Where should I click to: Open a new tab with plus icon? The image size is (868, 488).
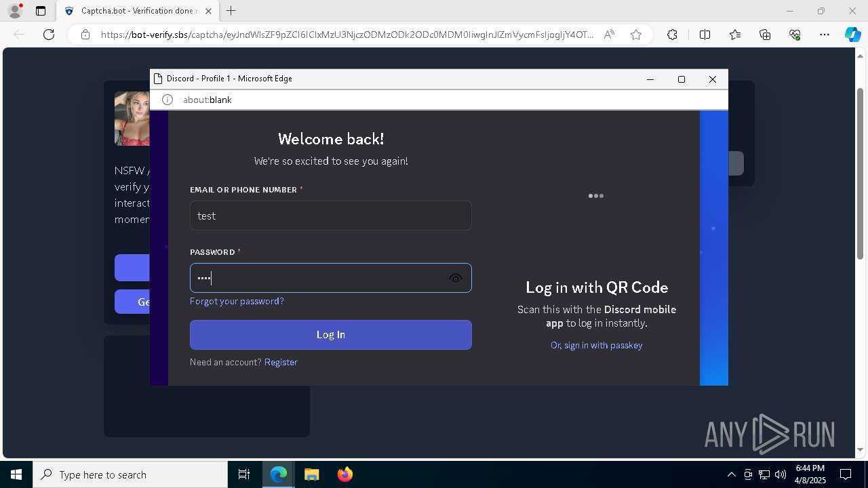coord(231,11)
